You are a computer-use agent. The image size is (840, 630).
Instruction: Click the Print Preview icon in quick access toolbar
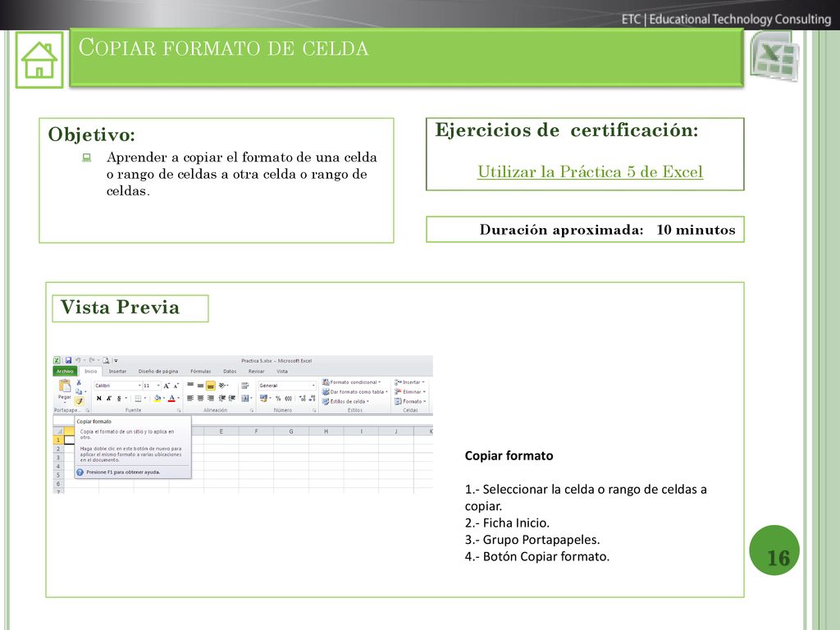pos(106,361)
